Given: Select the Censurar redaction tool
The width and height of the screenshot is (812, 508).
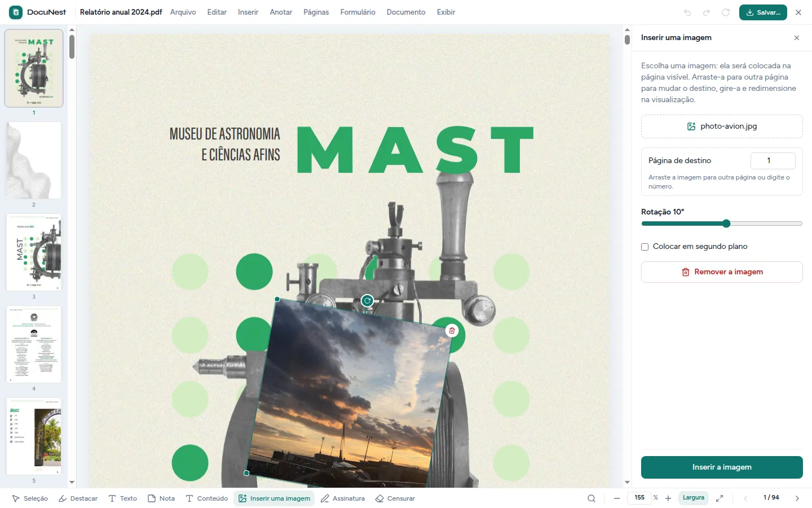Looking at the screenshot, I should click(395, 498).
